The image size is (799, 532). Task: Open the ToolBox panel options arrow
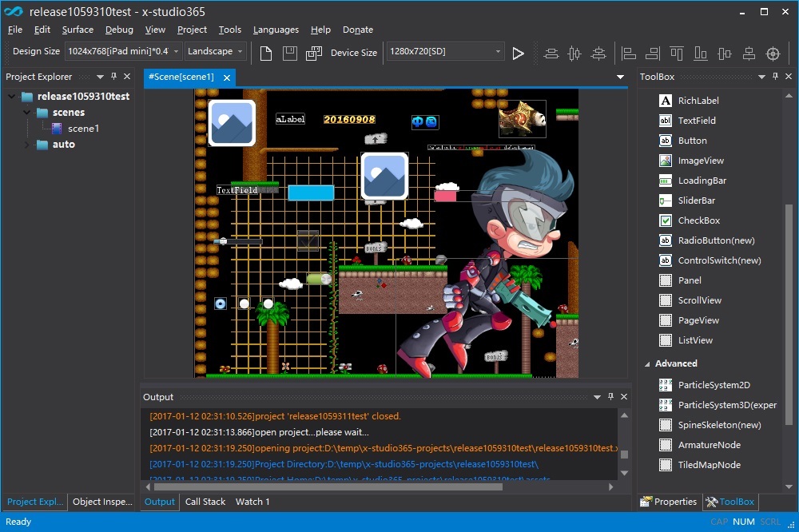(761, 77)
